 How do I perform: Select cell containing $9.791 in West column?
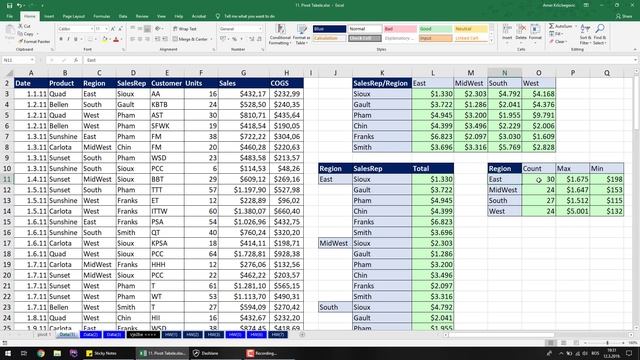pos(538,115)
